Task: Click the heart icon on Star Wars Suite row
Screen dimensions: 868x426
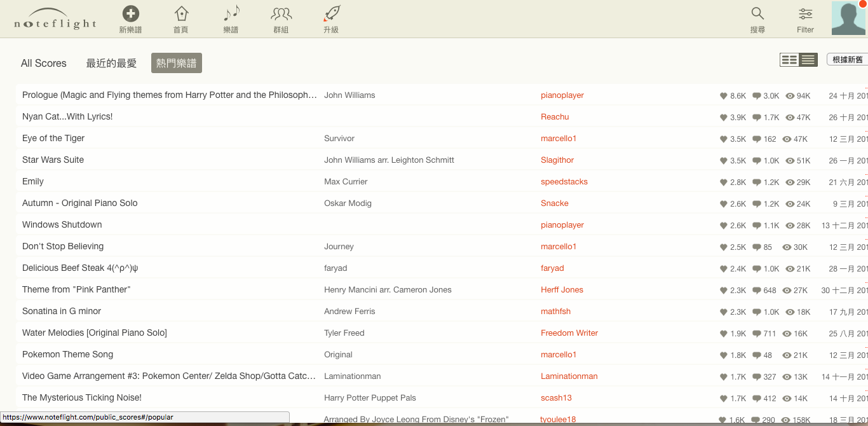Action: point(723,161)
